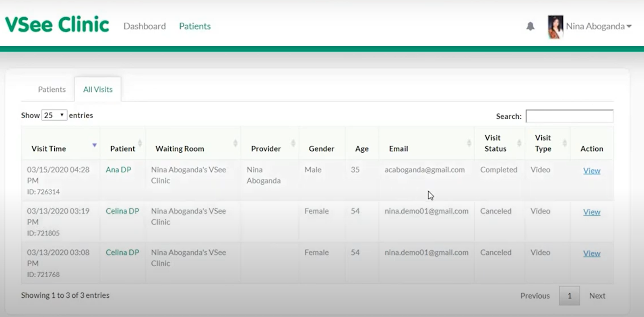The width and height of the screenshot is (644, 317).
Task: Click the visit time 03/13/2020 03:19 PM
Action: [x=58, y=216]
